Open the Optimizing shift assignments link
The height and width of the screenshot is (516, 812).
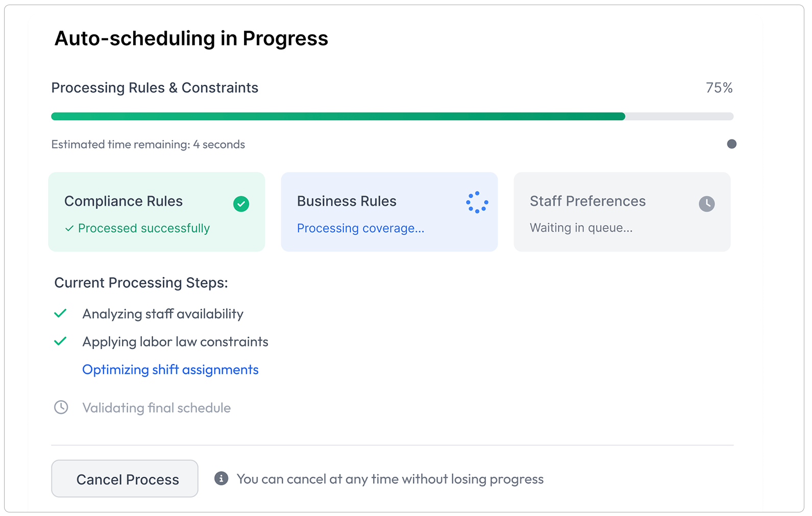pos(170,370)
